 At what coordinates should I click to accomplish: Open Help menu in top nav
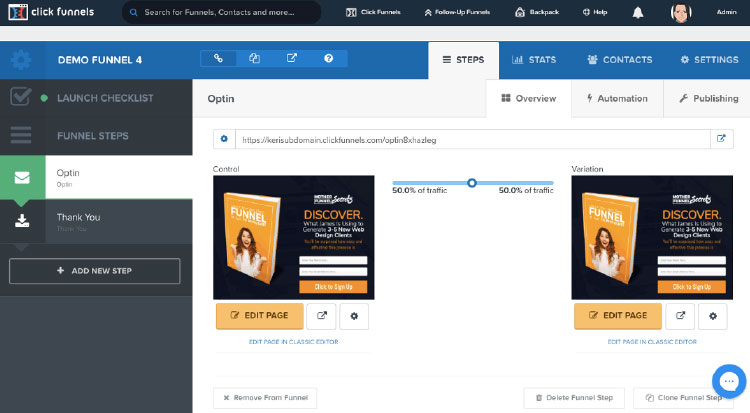595,12
